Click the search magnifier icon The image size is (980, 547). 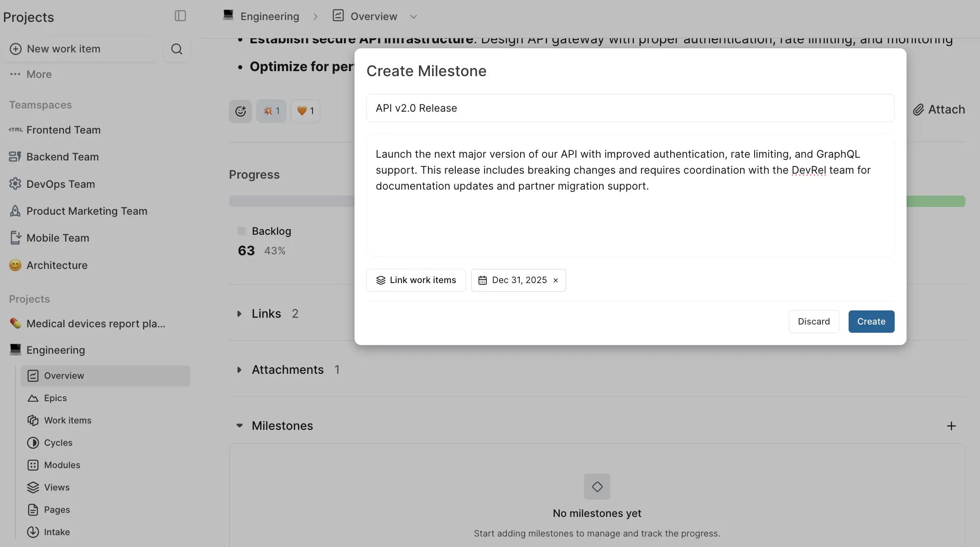(x=177, y=49)
